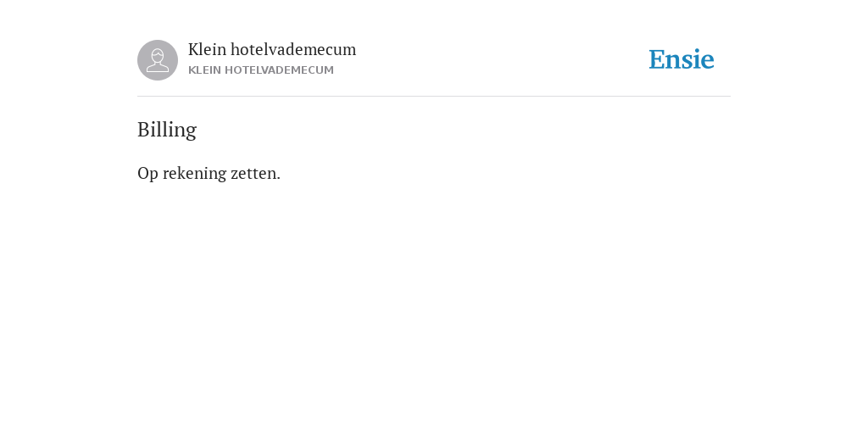This screenshot has width=868, height=434.
Task: Select the Billing heading
Action: [x=167, y=130]
